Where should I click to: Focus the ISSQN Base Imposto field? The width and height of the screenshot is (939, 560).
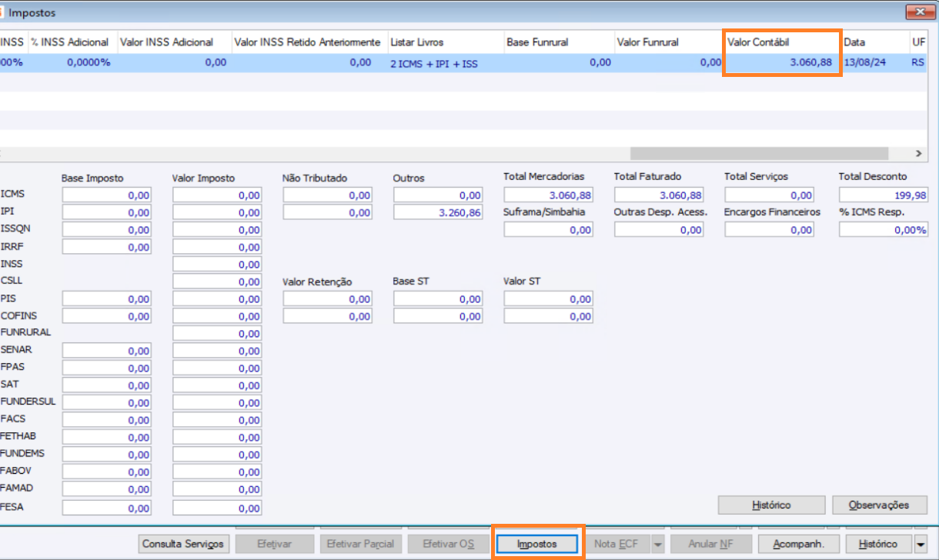pyautogui.click(x=106, y=230)
